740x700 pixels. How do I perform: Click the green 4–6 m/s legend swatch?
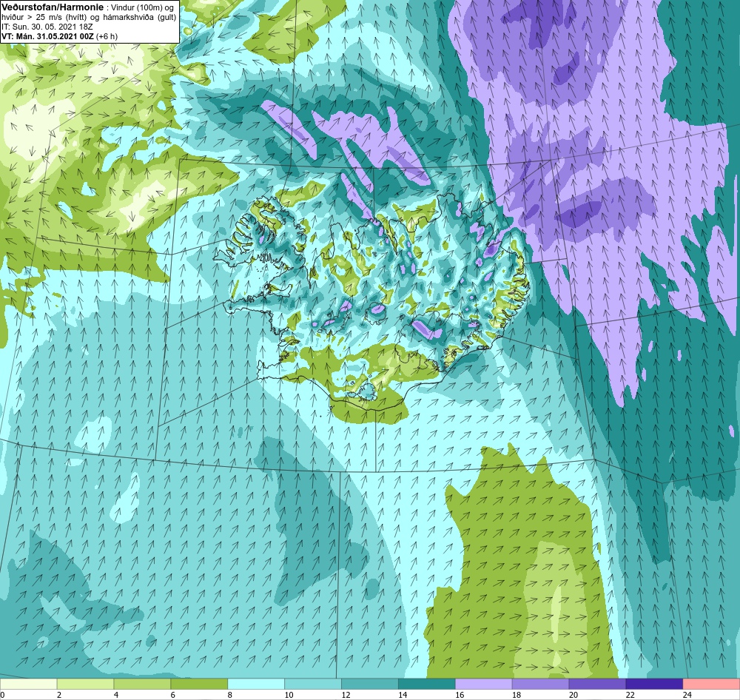tap(142, 684)
